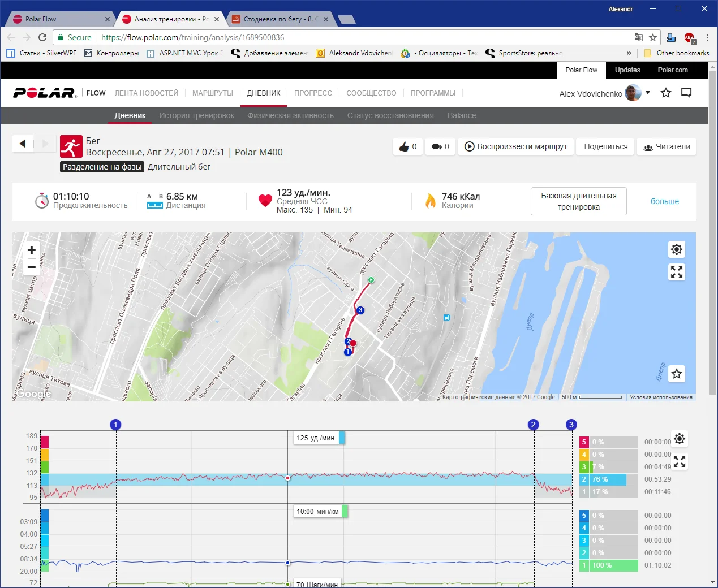This screenshot has width=718, height=588.
Task: Open chart settings gear icon
Action: coord(680,439)
